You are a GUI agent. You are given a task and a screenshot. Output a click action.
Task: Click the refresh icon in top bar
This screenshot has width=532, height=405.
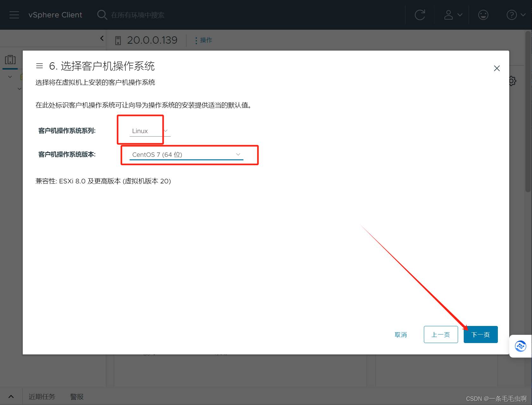[420, 15]
